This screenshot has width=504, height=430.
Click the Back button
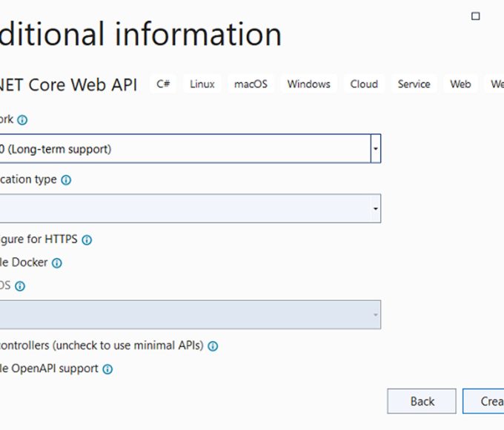click(422, 401)
